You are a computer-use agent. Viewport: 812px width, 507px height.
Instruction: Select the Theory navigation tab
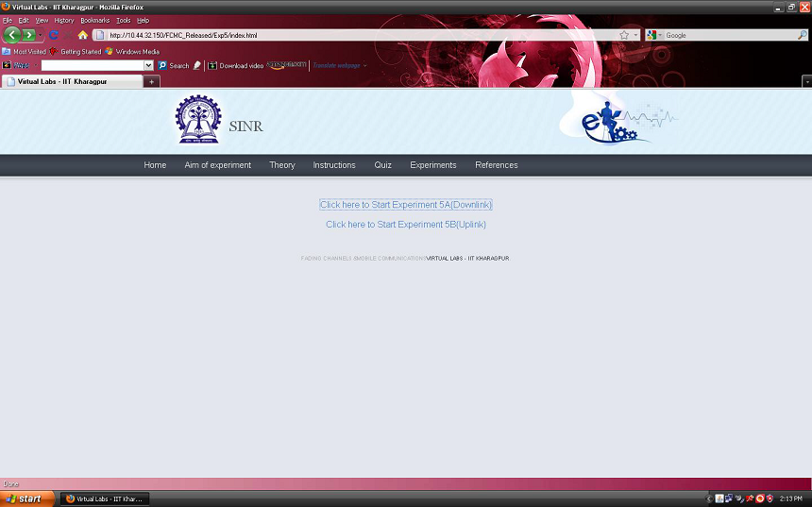point(282,165)
